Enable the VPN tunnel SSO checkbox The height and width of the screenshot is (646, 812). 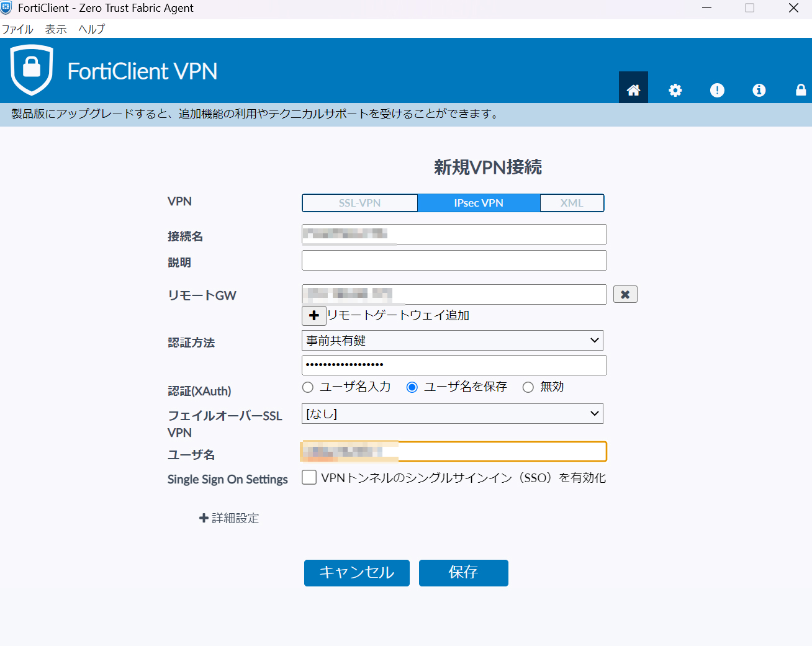click(309, 477)
